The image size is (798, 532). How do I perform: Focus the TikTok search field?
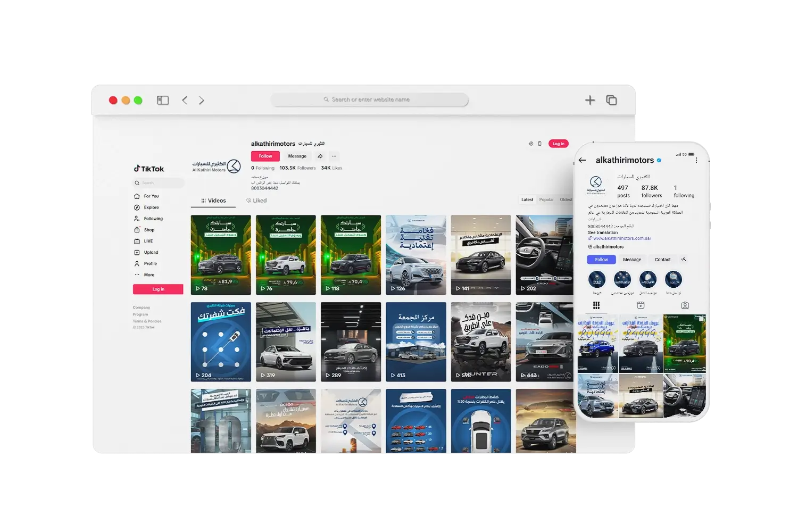(x=159, y=183)
